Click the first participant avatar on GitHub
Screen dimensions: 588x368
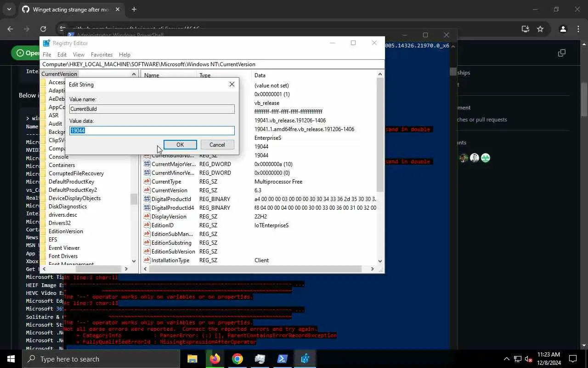coord(464,158)
